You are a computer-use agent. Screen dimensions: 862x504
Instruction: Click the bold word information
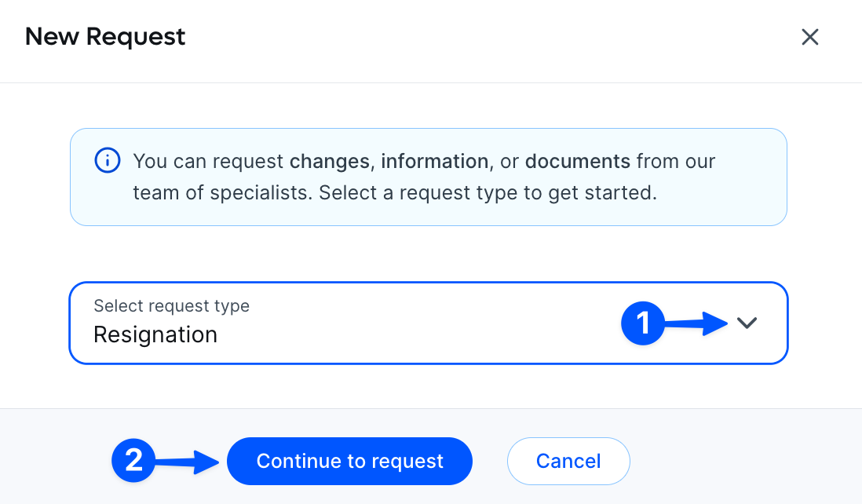(434, 162)
